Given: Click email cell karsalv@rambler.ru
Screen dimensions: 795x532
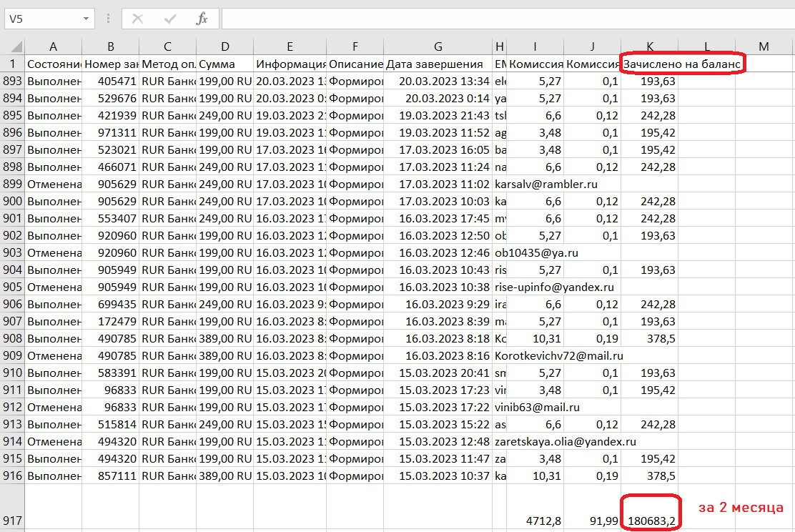Looking at the screenshot, I should click(546, 184).
